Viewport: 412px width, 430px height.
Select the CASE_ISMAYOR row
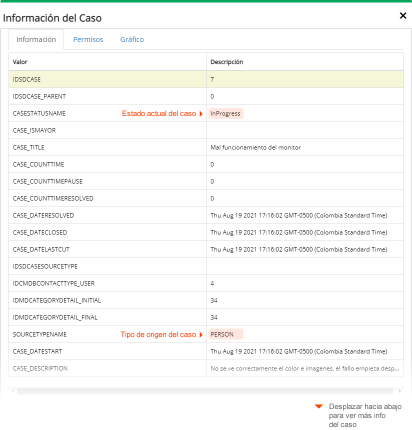pos(206,130)
